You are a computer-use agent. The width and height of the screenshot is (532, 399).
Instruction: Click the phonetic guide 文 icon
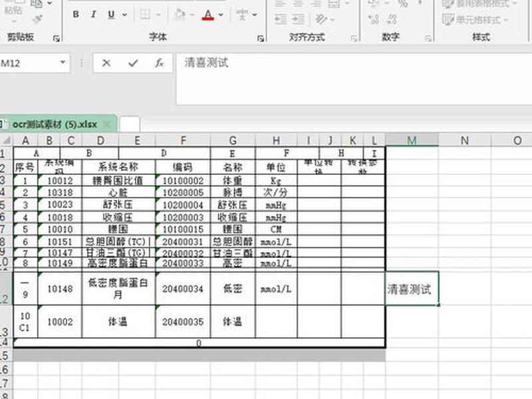[x=242, y=14]
